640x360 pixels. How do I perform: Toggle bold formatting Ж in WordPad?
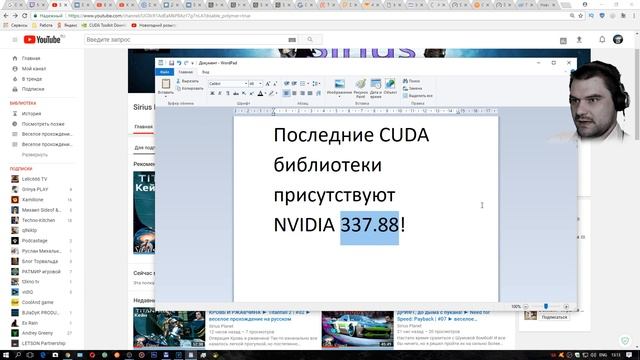[212, 93]
